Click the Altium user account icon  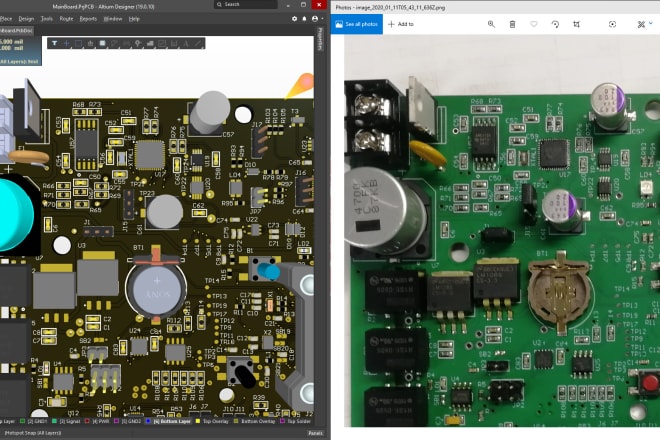tap(315, 19)
